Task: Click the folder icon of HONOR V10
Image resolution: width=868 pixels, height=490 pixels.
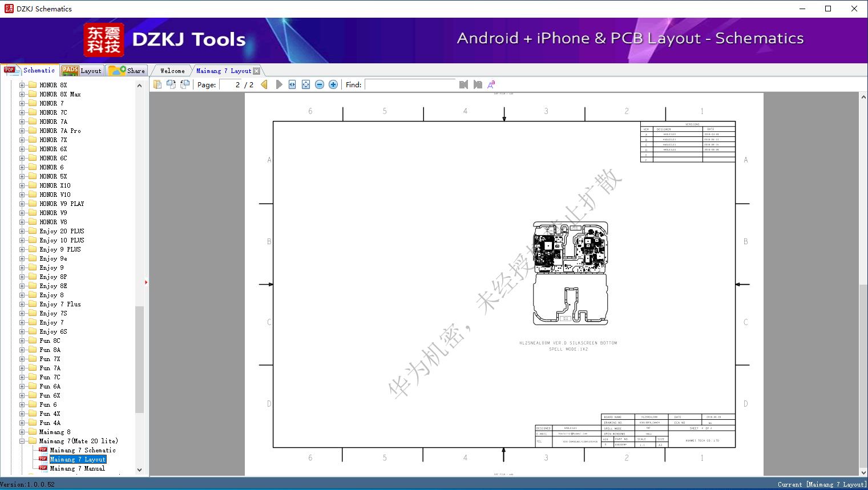Action: tap(33, 195)
